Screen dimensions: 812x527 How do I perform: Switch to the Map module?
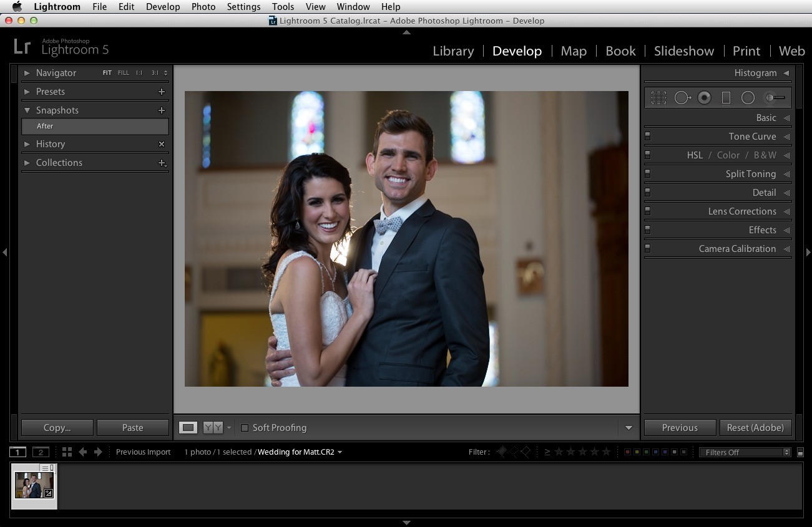(574, 51)
